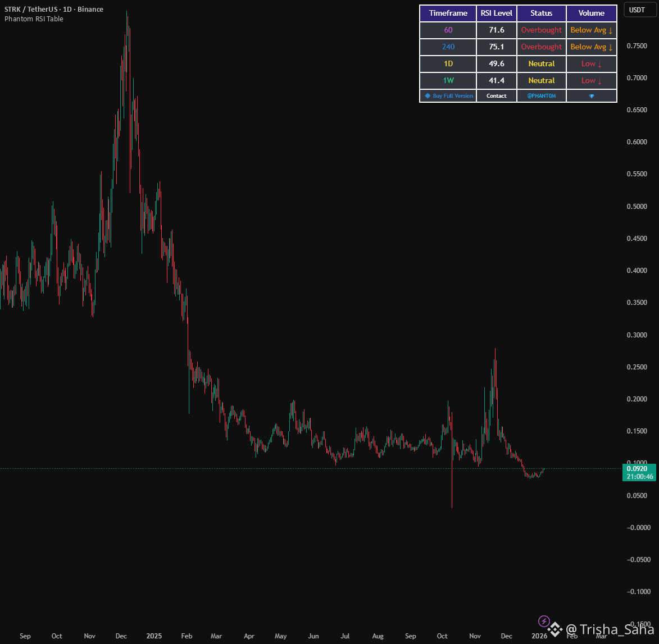Click the gem icon in the table's last cell
The image size is (659, 644).
[592, 96]
